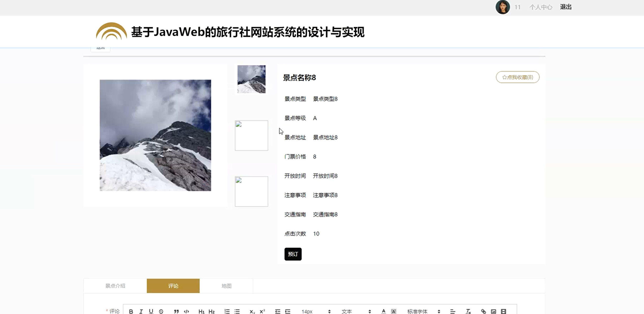The image size is (644, 314).
Task: Open the text background color picker
Action: coord(394,311)
